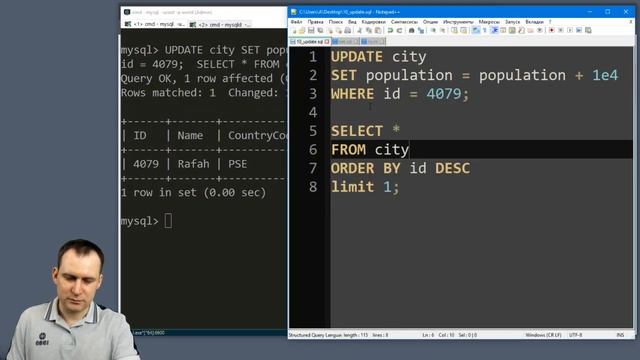
Task: Open the Поиск menu
Action: 336,22
